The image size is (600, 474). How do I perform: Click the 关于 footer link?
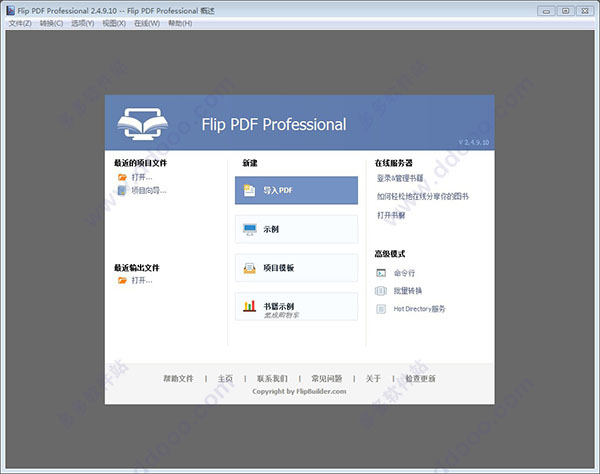click(x=373, y=378)
